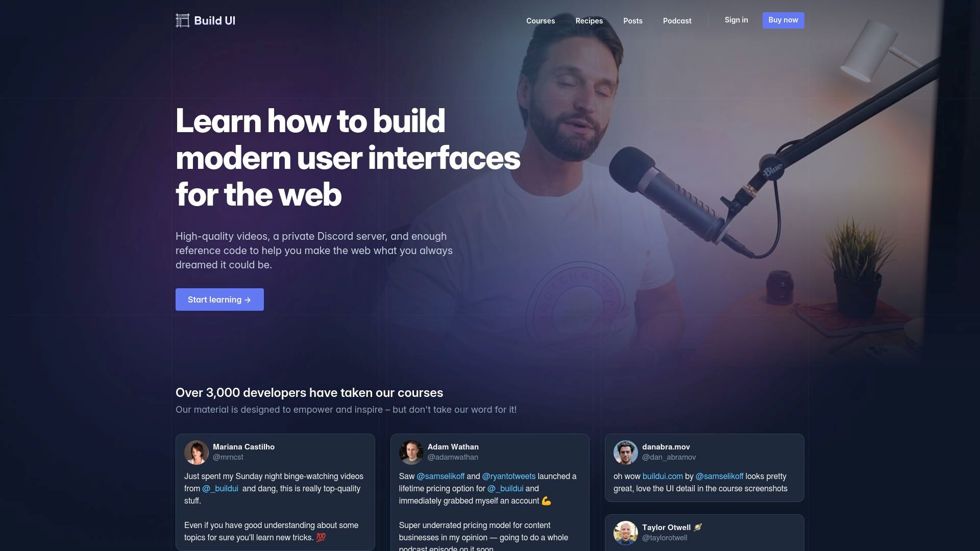This screenshot has width=980, height=551.
Task: Click the Posts tab in navigation
Action: pos(633,20)
